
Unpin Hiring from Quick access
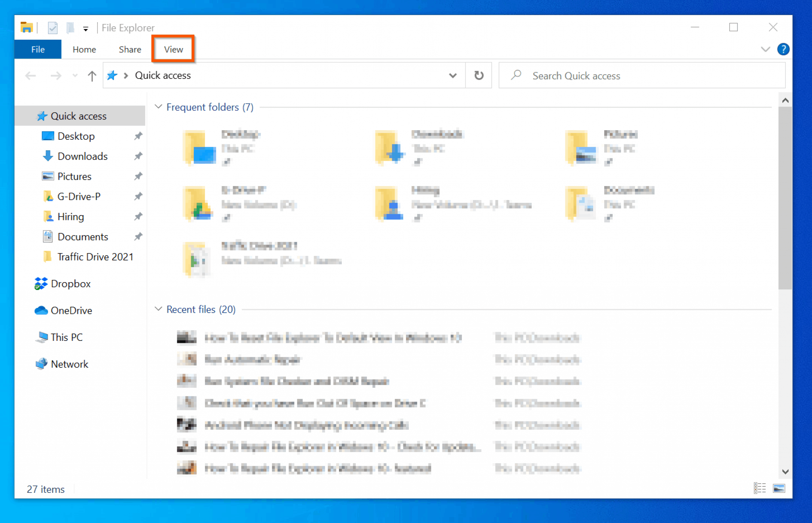tap(138, 216)
